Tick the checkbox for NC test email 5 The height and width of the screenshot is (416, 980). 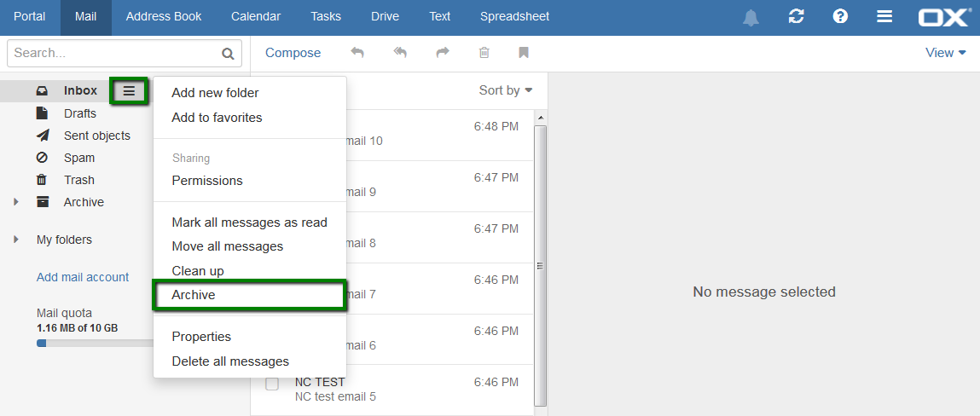coord(272,384)
